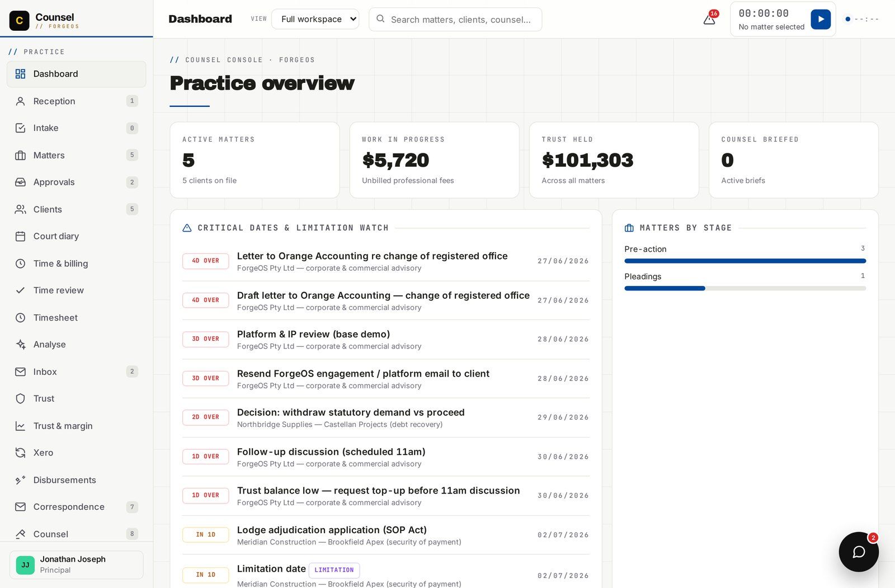Select the Time review checkmark icon
Image resolution: width=895 pixels, height=588 pixels.
20,290
